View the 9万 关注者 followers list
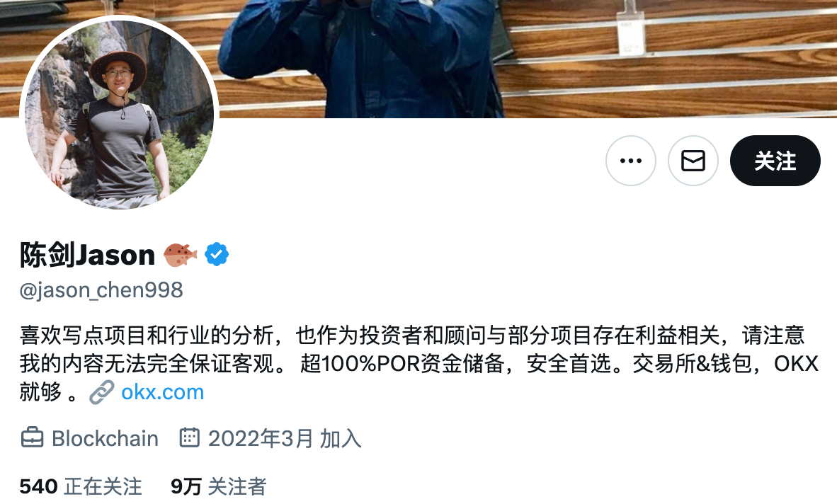Viewport: 837px width, 504px height. 218,486
